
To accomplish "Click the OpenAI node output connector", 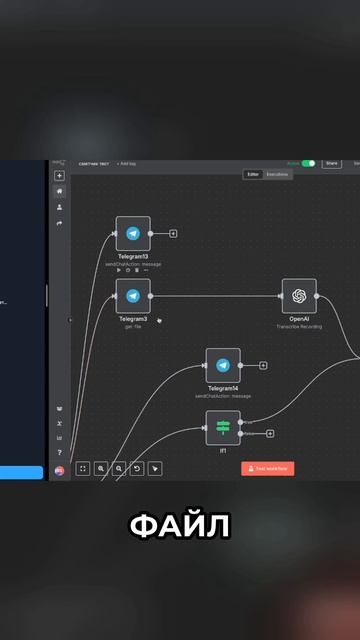I will tap(317, 296).
